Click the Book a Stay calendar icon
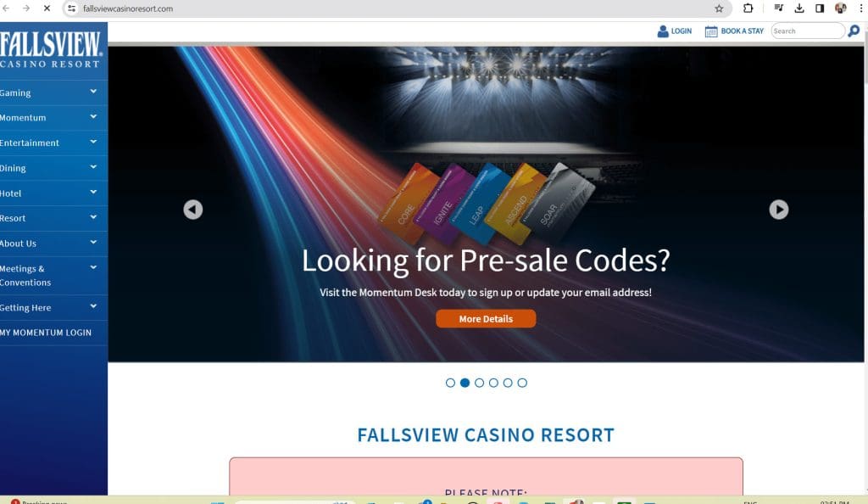 (x=711, y=31)
